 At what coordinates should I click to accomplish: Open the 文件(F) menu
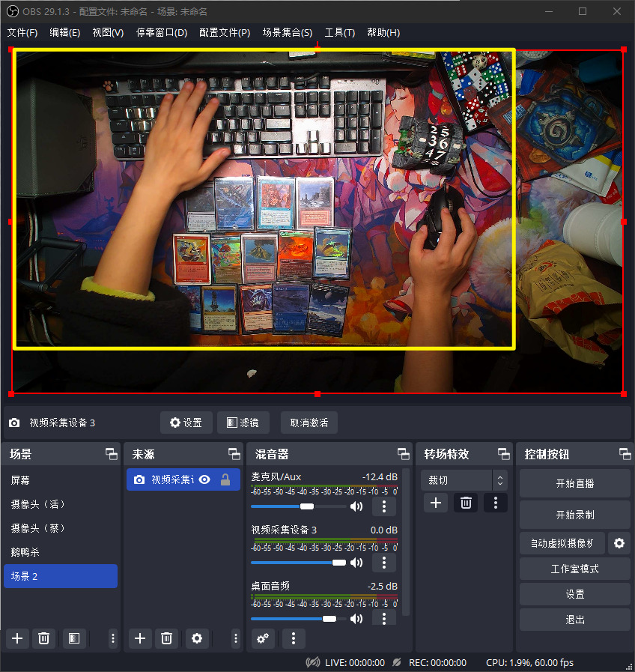[22, 32]
